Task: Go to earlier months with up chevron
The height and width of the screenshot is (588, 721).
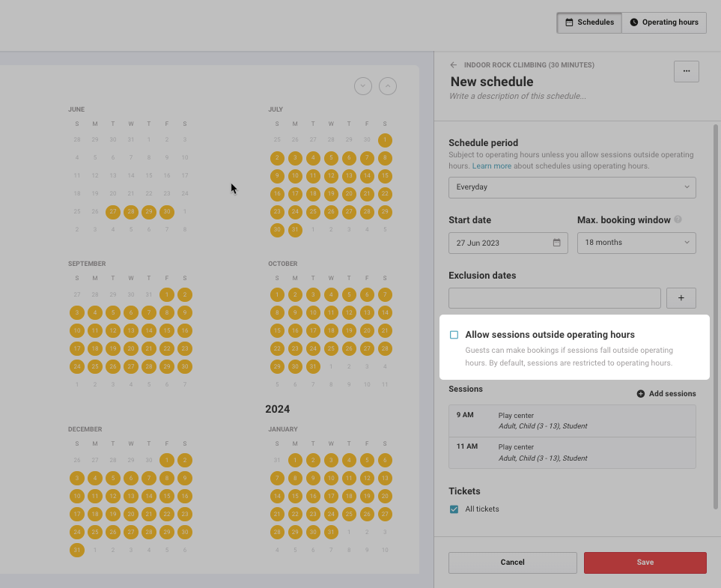Action: pyautogui.click(x=388, y=86)
